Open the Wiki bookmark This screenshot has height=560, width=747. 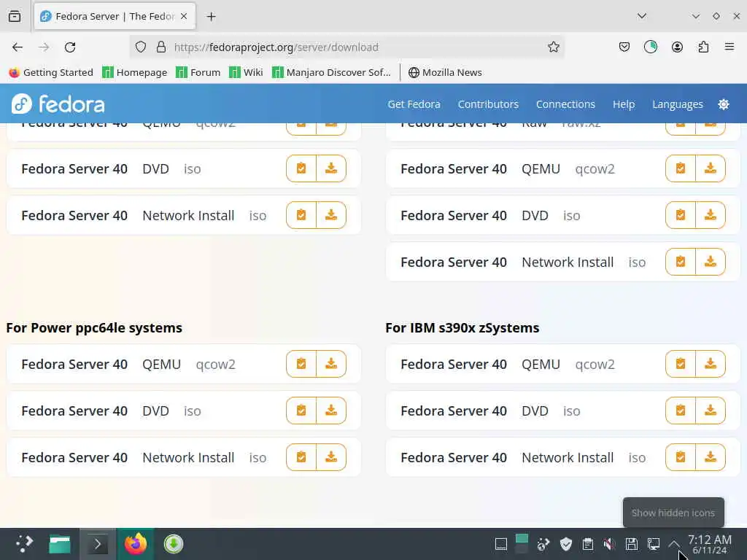coord(246,72)
